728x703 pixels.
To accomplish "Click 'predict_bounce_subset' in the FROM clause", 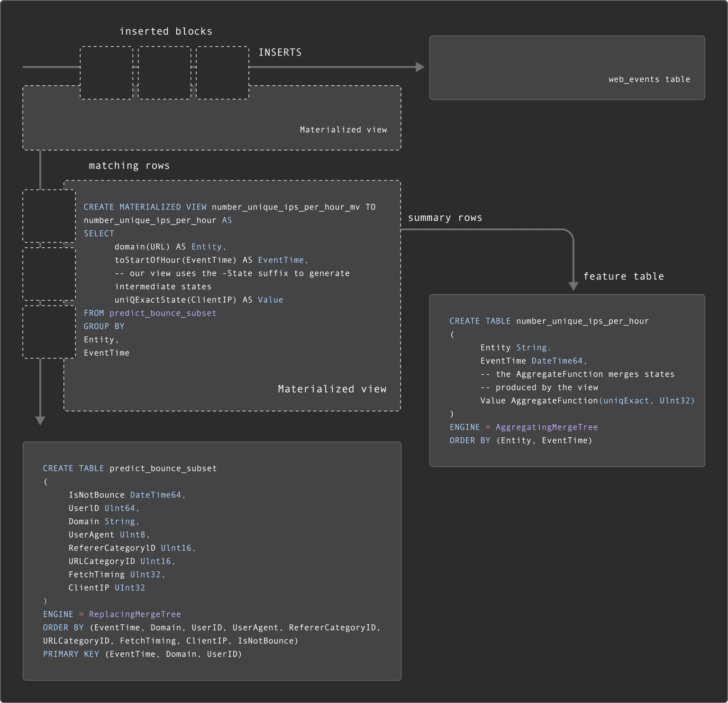I will 163,313.
